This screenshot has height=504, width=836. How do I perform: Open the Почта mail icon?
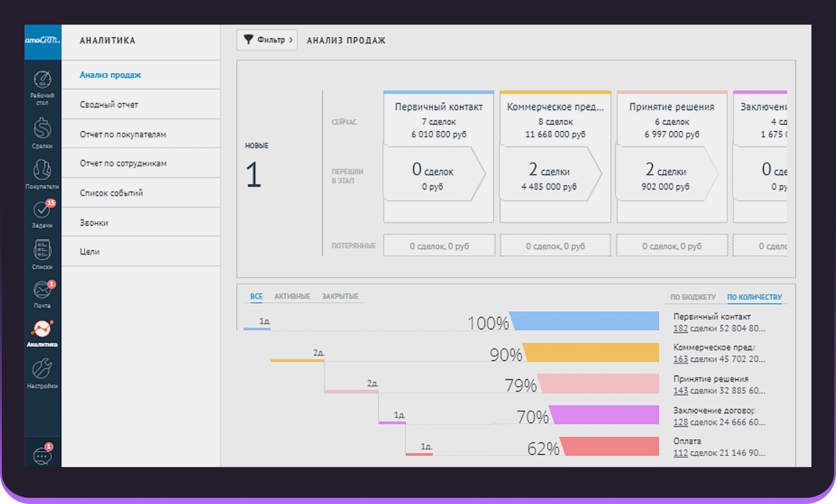(42, 290)
